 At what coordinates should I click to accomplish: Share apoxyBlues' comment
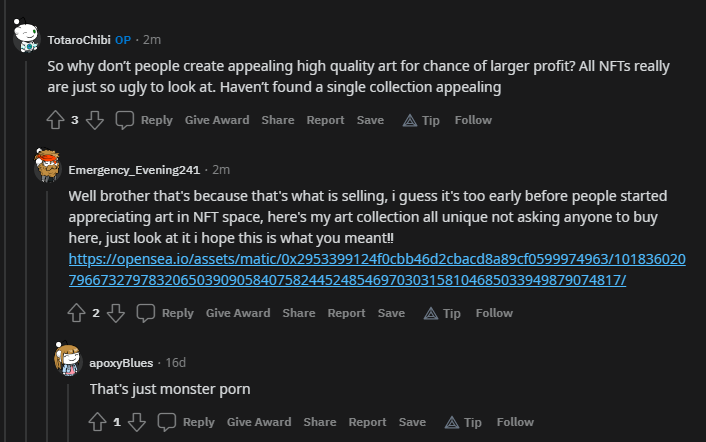pyautogui.click(x=320, y=422)
